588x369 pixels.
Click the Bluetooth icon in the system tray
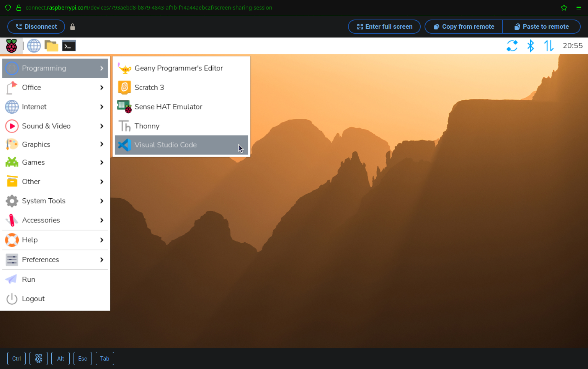click(x=531, y=46)
